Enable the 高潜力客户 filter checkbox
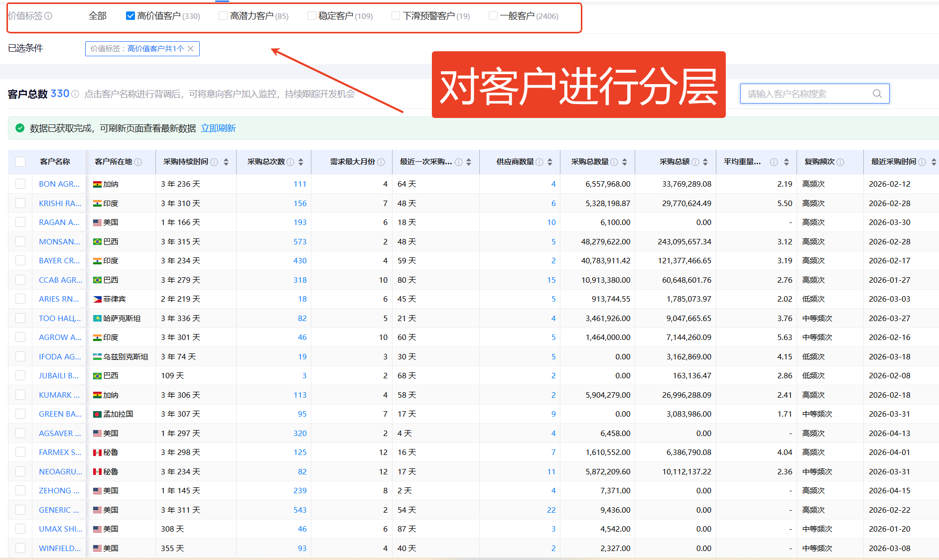The height and width of the screenshot is (560, 939). [x=223, y=16]
